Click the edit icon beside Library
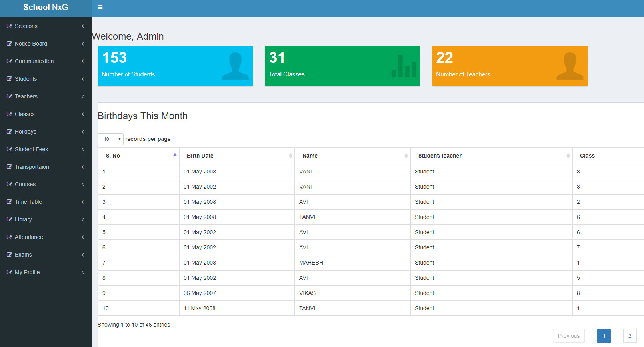Screen dimensions: 644x347 (10, 219)
